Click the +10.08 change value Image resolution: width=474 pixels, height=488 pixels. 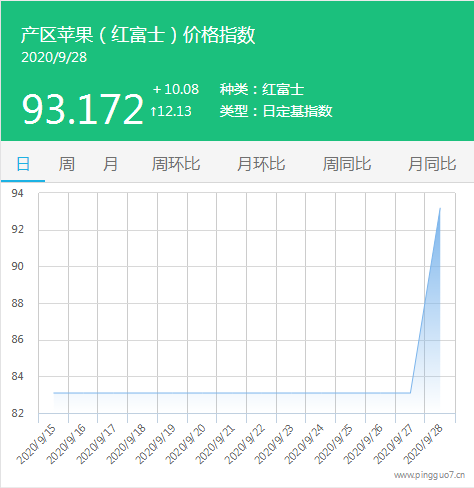176,89
